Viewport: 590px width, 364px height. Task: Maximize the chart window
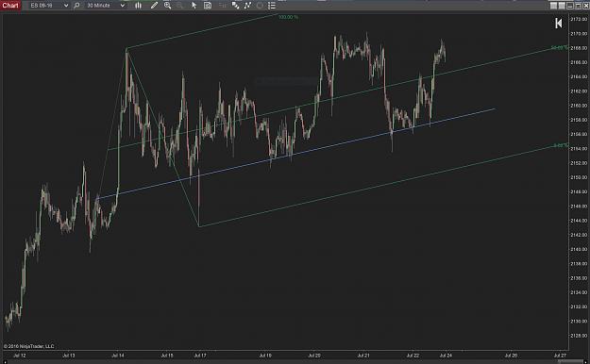[578, 6]
